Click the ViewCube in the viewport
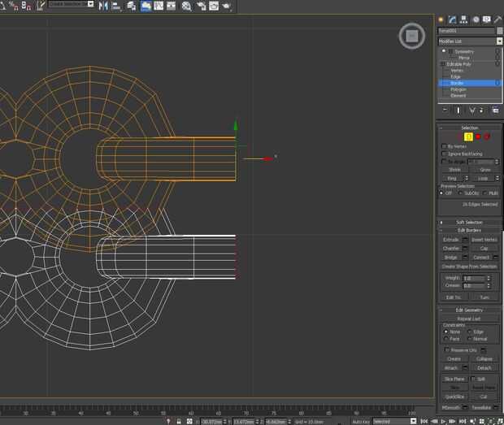 point(411,36)
